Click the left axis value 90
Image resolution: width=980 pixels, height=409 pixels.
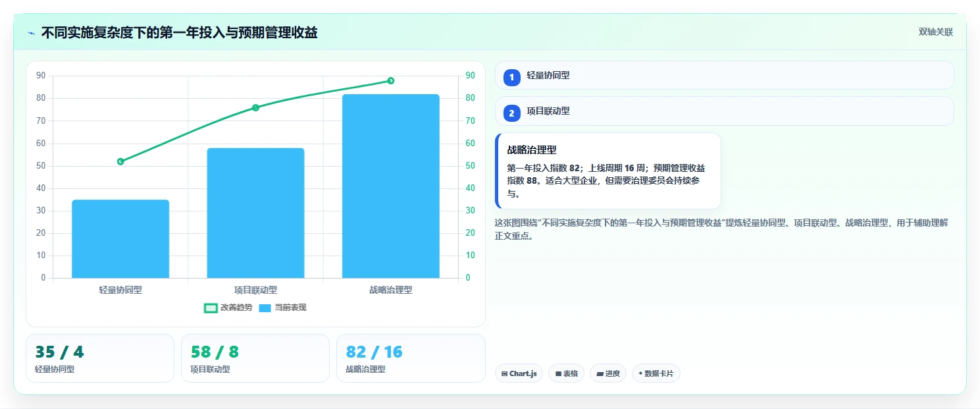(41, 76)
